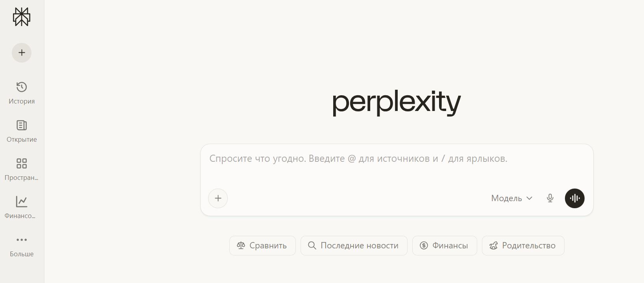Open История from the sidebar

[21, 91]
